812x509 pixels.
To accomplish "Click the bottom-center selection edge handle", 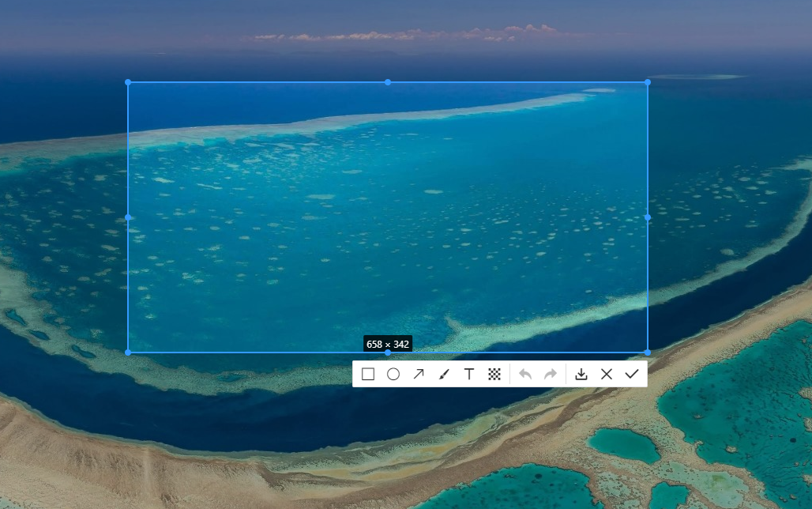I will point(388,353).
